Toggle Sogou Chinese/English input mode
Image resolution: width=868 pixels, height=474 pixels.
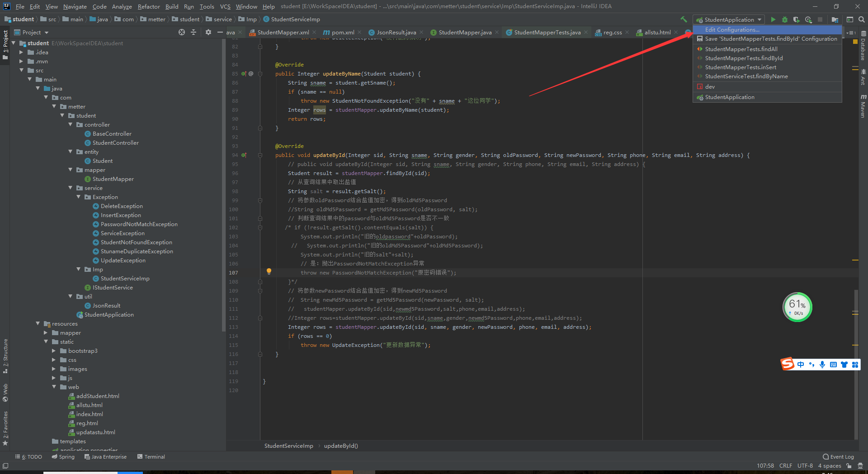(x=801, y=365)
